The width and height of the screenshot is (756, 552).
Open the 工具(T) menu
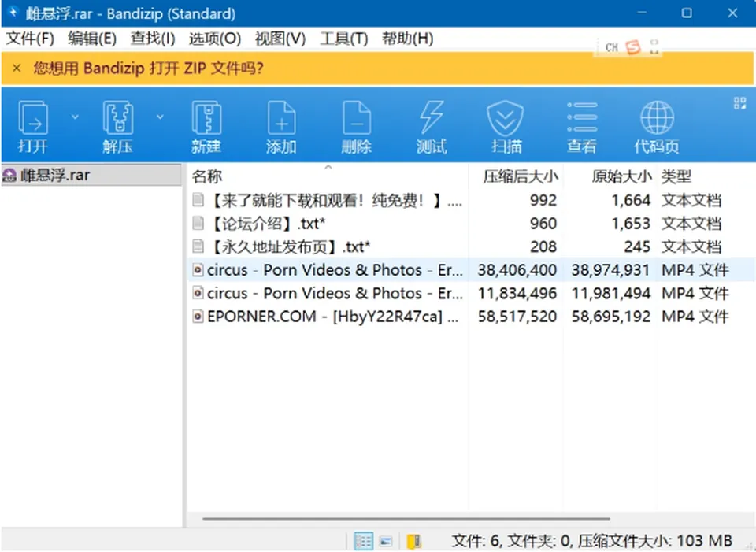click(x=344, y=39)
